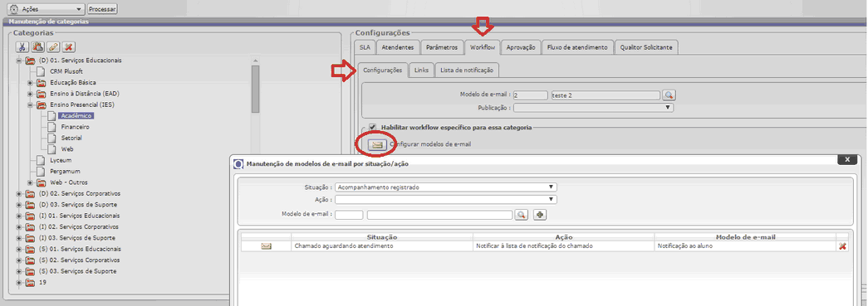Click the cut category scissors icon

point(22,47)
